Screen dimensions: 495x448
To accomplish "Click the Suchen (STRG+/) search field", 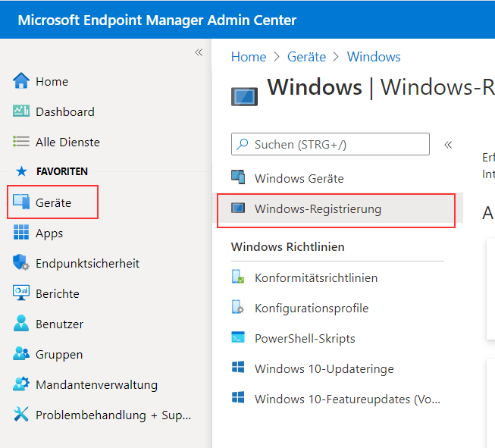I will [331, 144].
